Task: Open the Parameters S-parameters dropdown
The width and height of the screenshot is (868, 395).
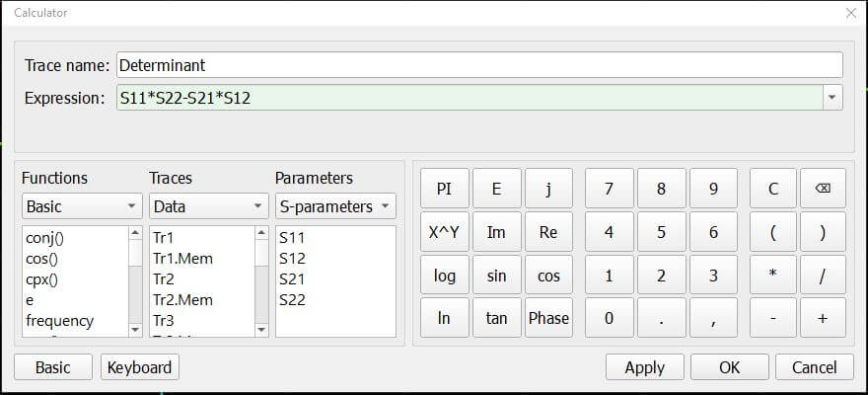Action: coord(335,206)
